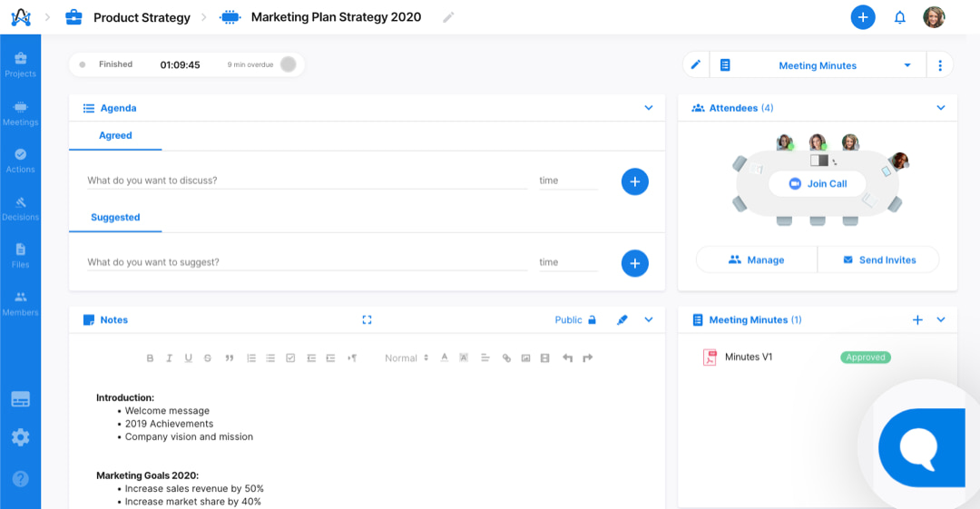Decrease indent in notes toolbar
The height and width of the screenshot is (509, 980).
tap(310, 357)
